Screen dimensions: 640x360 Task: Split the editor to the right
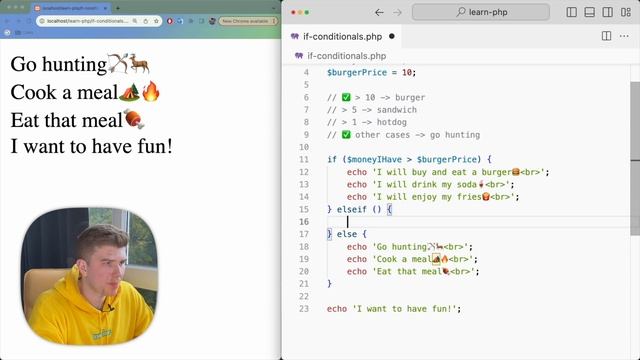pos(606,36)
